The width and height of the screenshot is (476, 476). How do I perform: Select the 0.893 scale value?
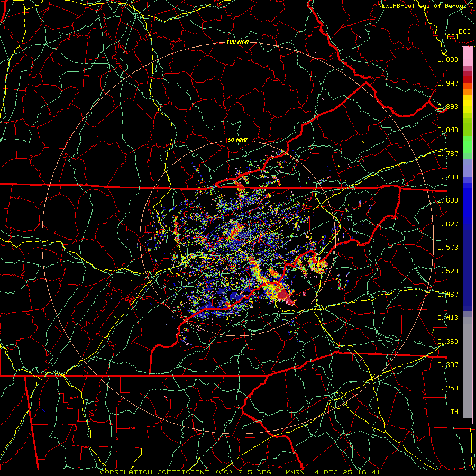coord(448,106)
